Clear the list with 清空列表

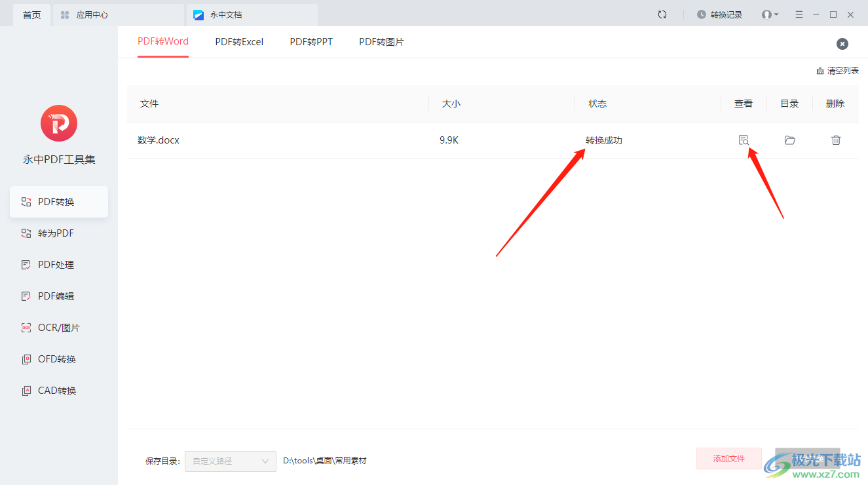point(837,71)
